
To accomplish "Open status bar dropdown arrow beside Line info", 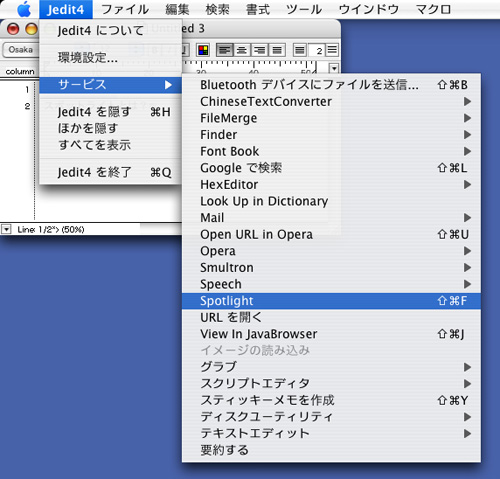I will pos(6,229).
